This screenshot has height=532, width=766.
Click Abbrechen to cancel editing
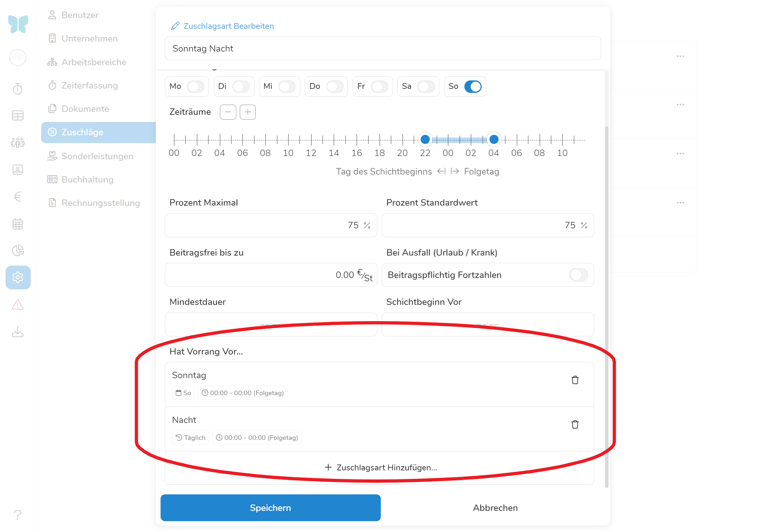(495, 507)
